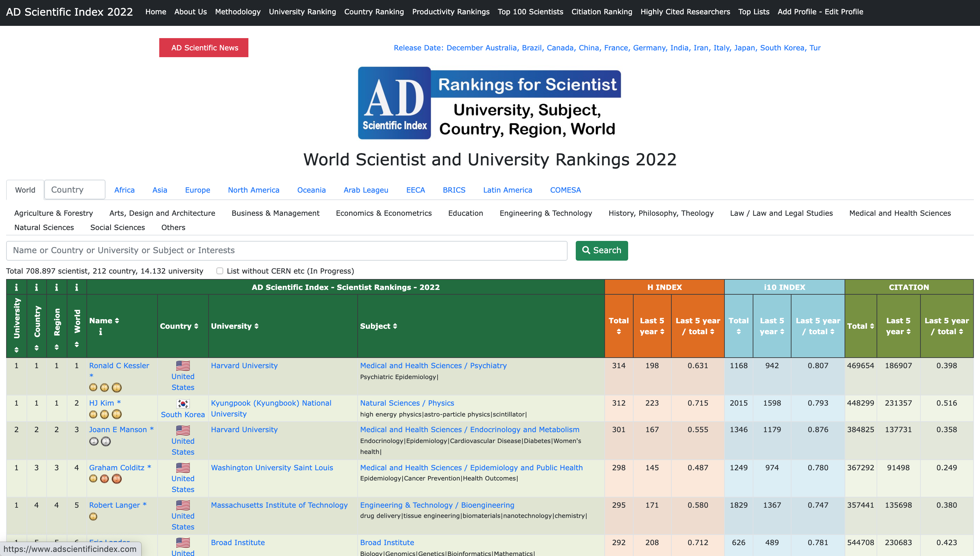Click the name or country search field
Viewport: 980px width, 556px height.
tap(286, 250)
